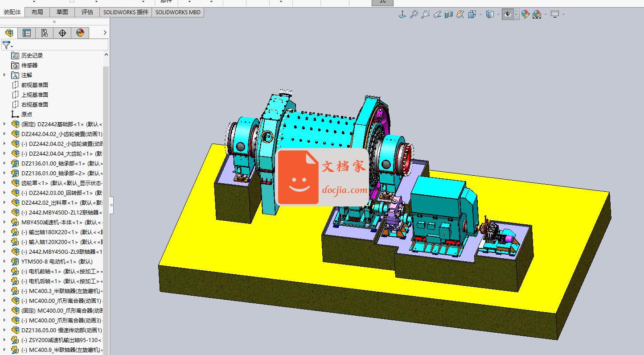Switch to the PropertyManager tab icon
The image size is (644, 355).
coord(27,33)
